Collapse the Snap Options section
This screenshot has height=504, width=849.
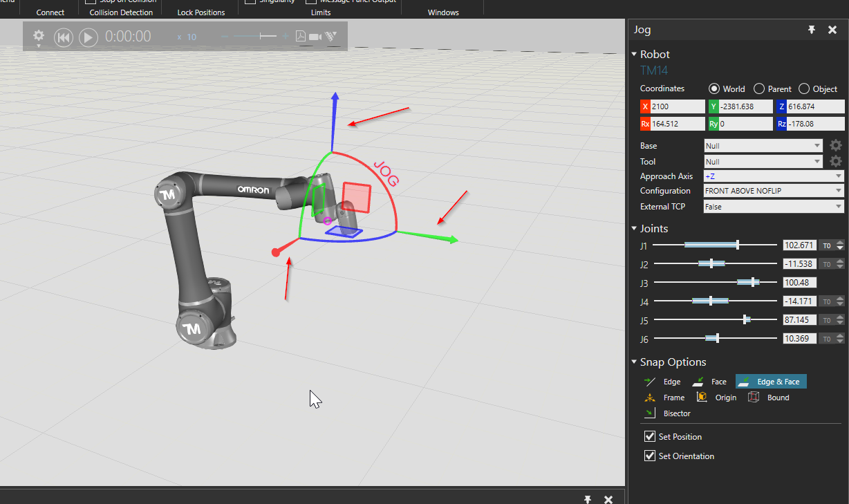(634, 362)
